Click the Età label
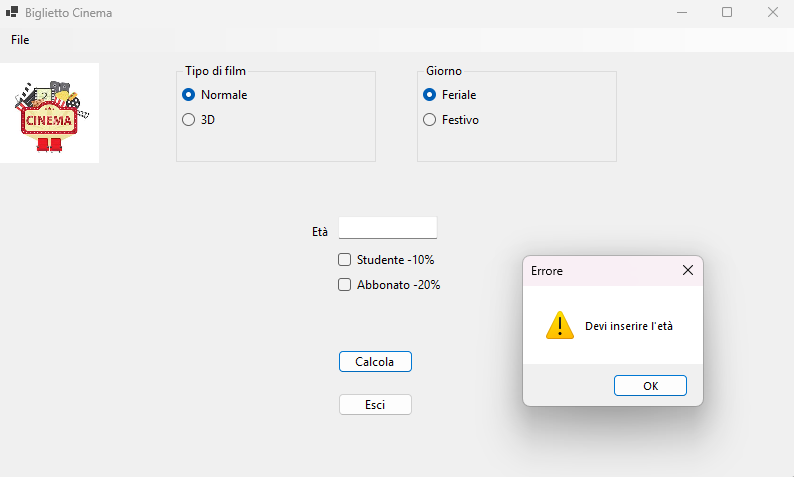Image resolution: width=794 pixels, height=477 pixels. (x=320, y=232)
